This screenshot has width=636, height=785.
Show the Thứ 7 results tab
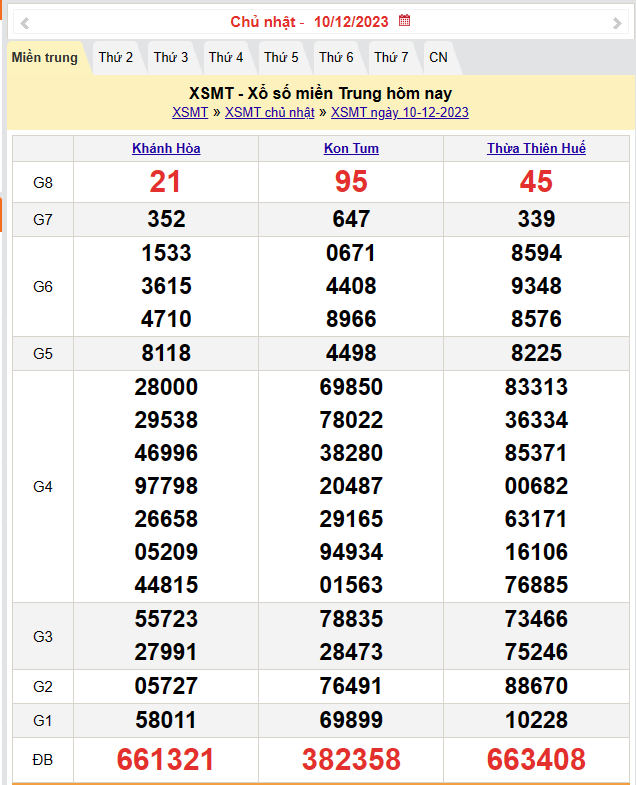pos(391,58)
